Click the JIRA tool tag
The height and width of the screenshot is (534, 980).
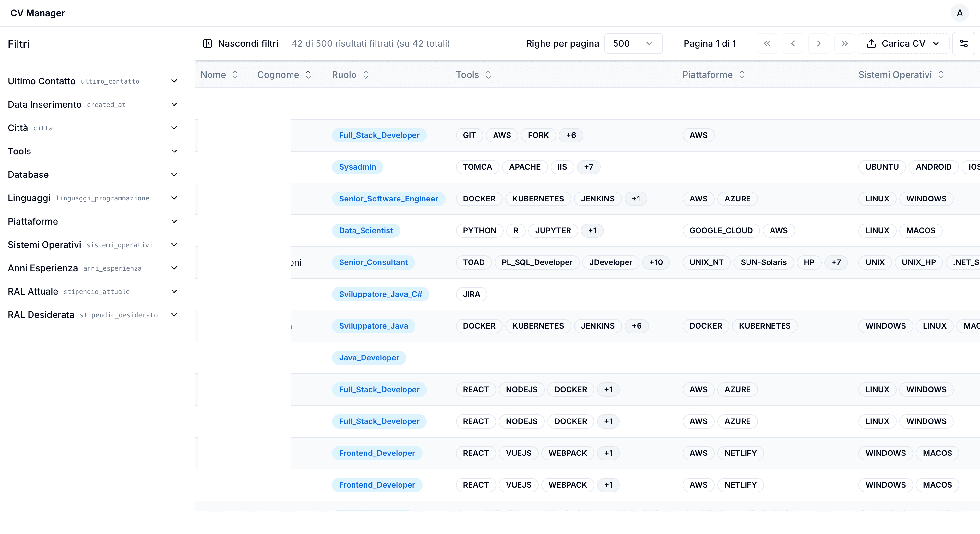coord(472,294)
